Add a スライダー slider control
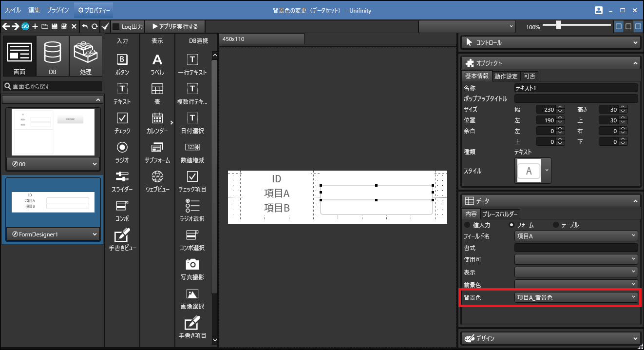The width and height of the screenshot is (644, 350). (x=122, y=176)
